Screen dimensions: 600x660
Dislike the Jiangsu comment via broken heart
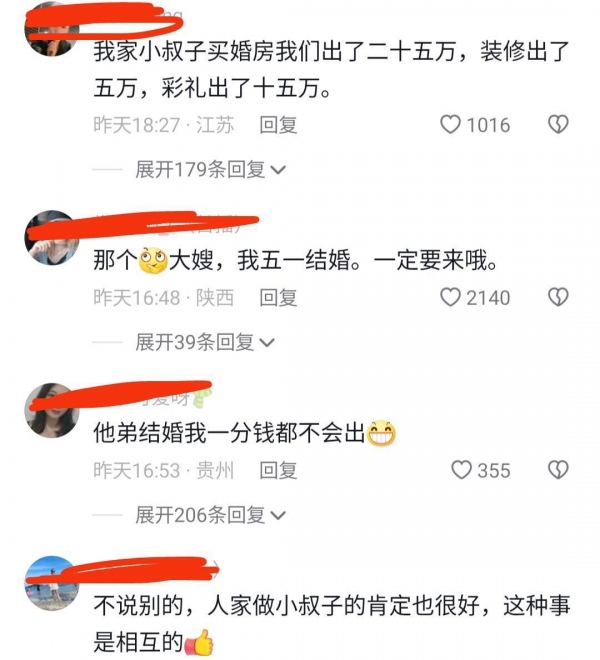(558, 125)
